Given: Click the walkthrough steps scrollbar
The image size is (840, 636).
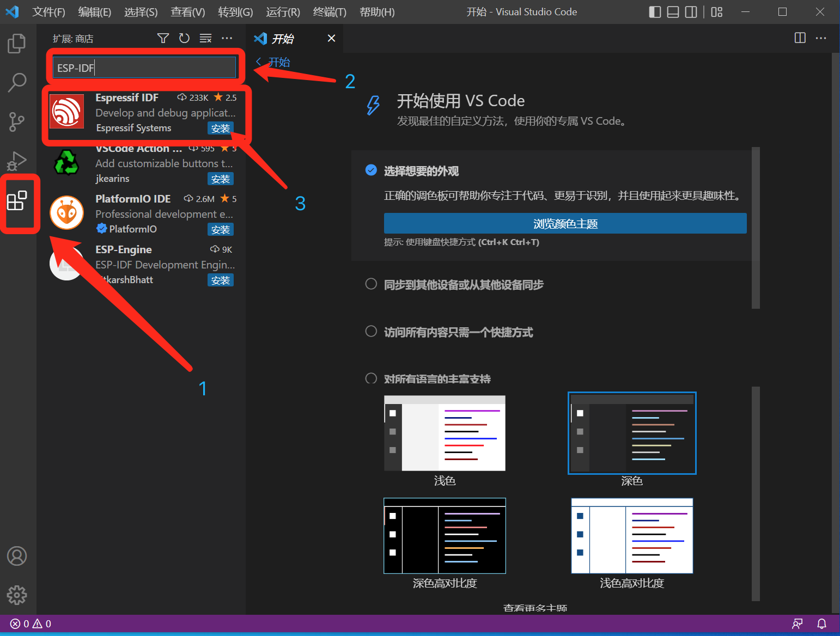Looking at the screenshot, I should pos(756,228).
